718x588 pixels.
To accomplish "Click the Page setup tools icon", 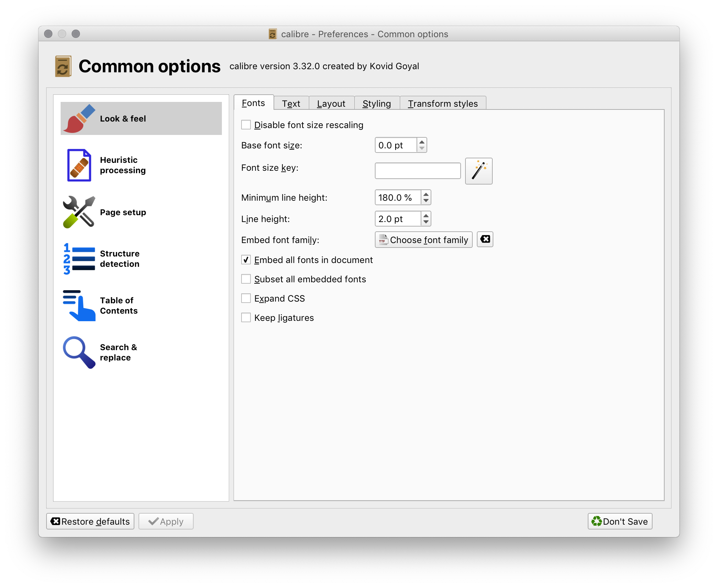I will pos(79,212).
